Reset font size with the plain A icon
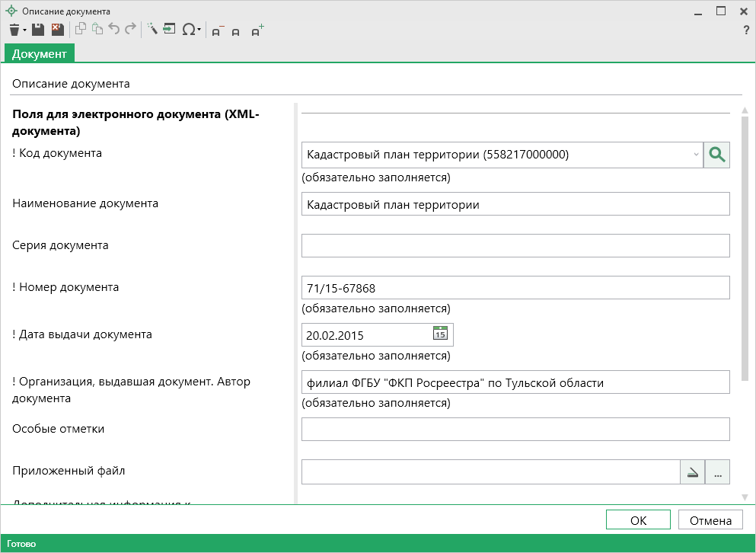This screenshot has height=553, width=756. coord(236,31)
